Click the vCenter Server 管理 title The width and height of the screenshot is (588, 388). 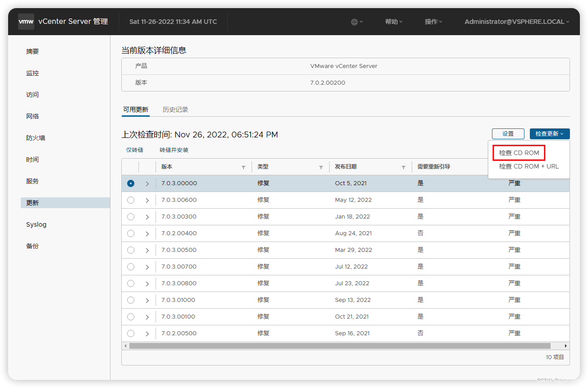(73, 22)
